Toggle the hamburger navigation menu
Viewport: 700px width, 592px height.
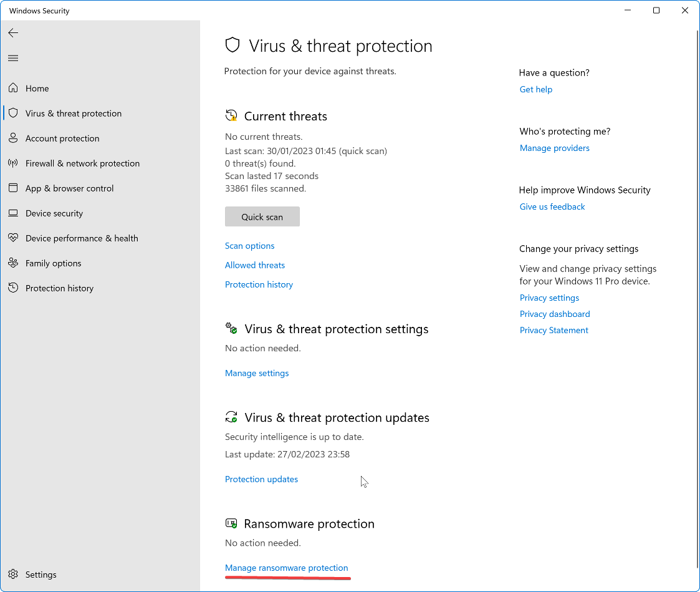pos(13,58)
